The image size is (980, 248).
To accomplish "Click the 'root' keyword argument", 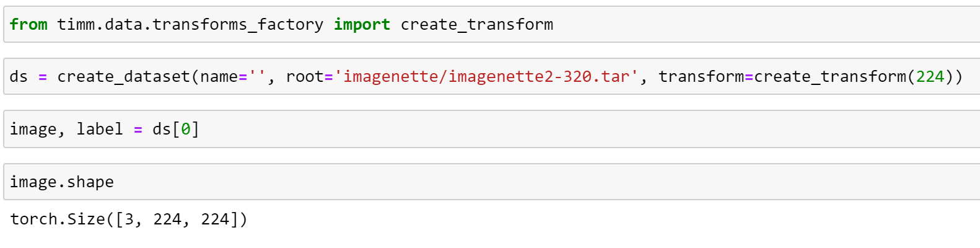I will (x=305, y=77).
